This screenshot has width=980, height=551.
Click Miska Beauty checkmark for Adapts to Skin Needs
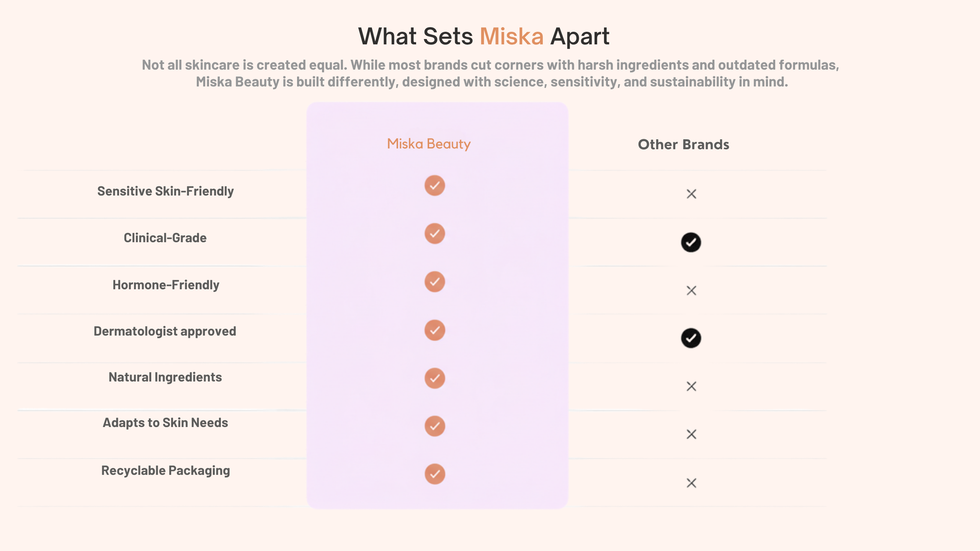[x=434, y=426]
